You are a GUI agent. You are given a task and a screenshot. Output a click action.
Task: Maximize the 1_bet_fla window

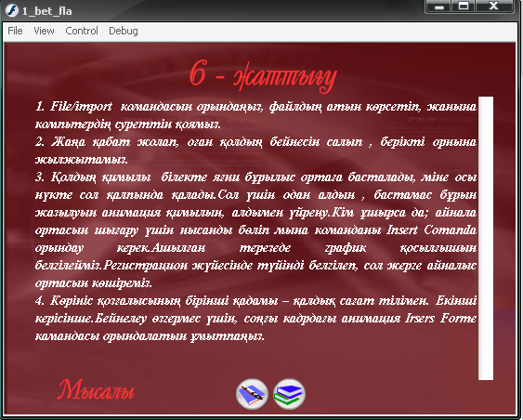pyautogui.click(x=464, y=7)
